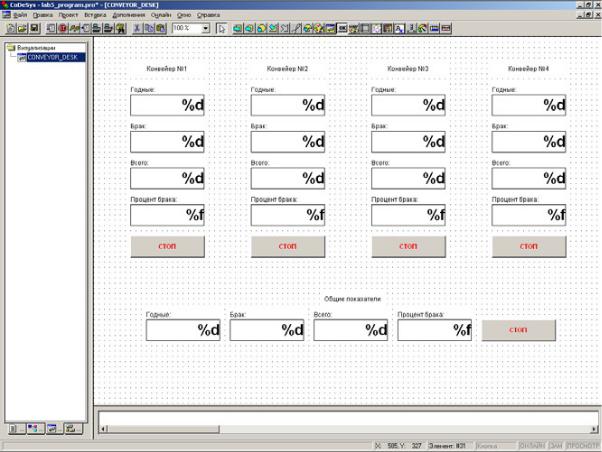Select the Брак field of Конвейер №2
602x452 pixels.
coord(288,142)
